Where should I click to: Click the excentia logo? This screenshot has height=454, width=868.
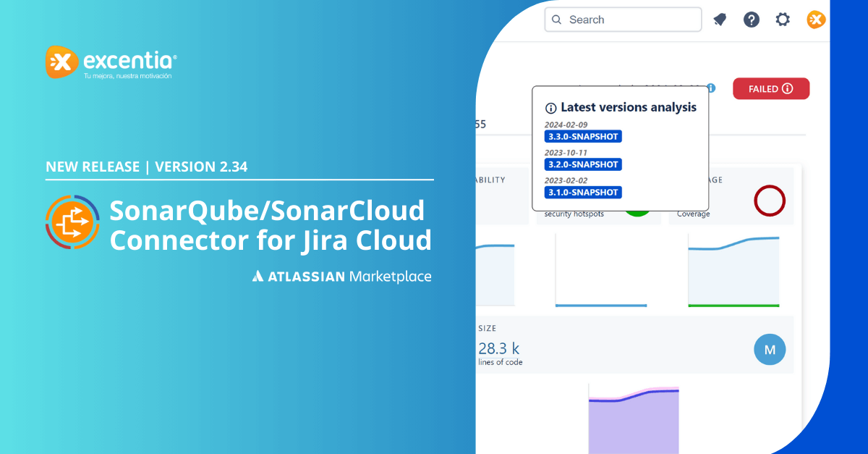pos(111,62)
